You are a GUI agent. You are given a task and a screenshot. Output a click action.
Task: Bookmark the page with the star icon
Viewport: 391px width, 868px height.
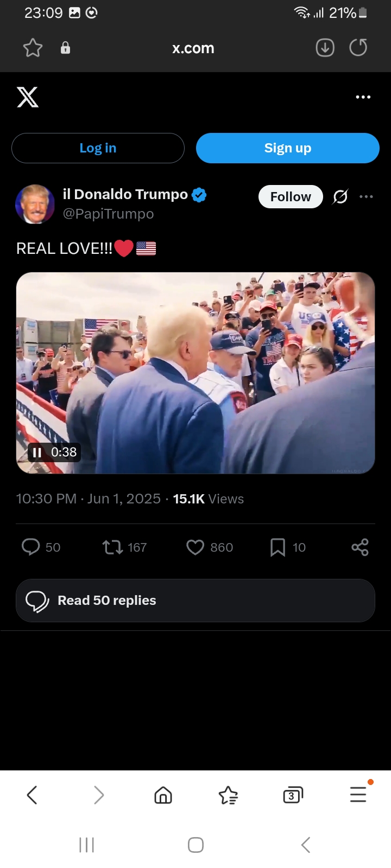point(33,48)
